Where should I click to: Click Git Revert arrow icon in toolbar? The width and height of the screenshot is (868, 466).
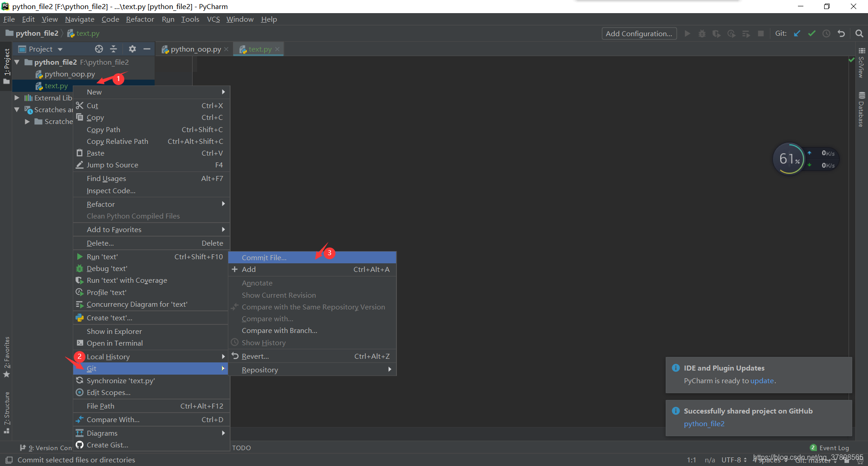click(841, 33)
